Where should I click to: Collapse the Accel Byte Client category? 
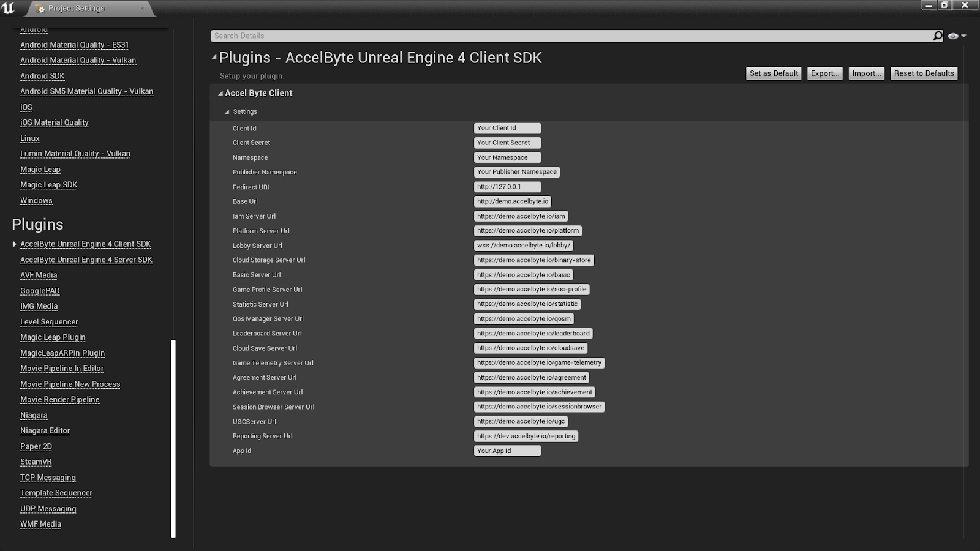click(221, 94)
